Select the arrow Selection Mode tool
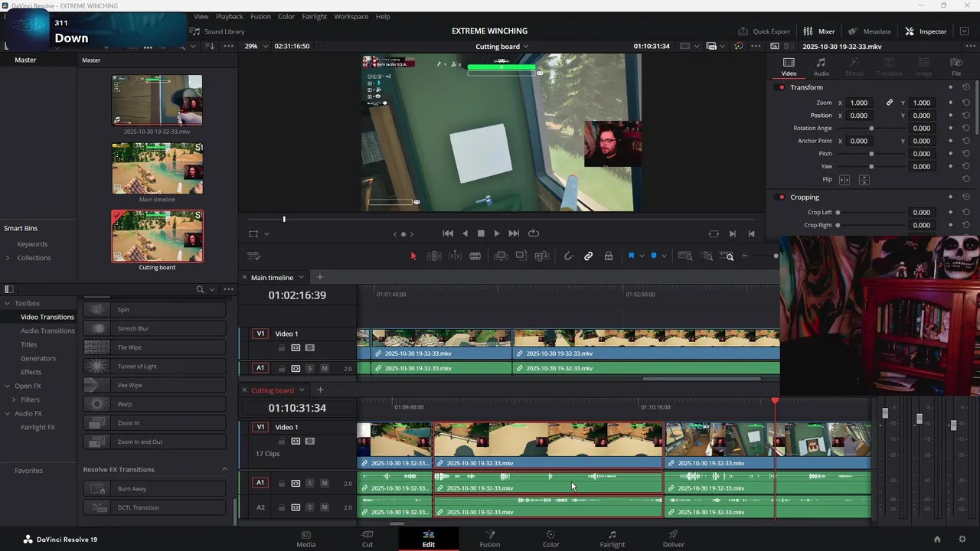 click(x=413, y=256)
